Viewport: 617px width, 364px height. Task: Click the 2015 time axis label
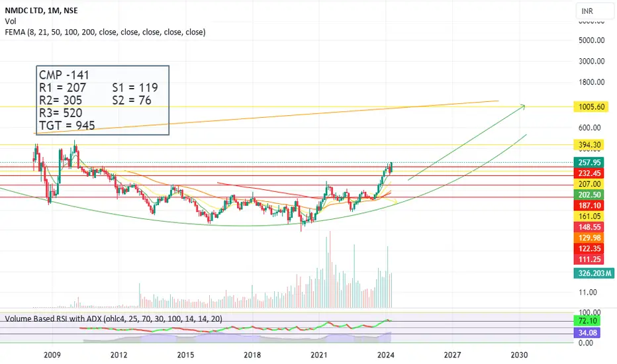185,355
